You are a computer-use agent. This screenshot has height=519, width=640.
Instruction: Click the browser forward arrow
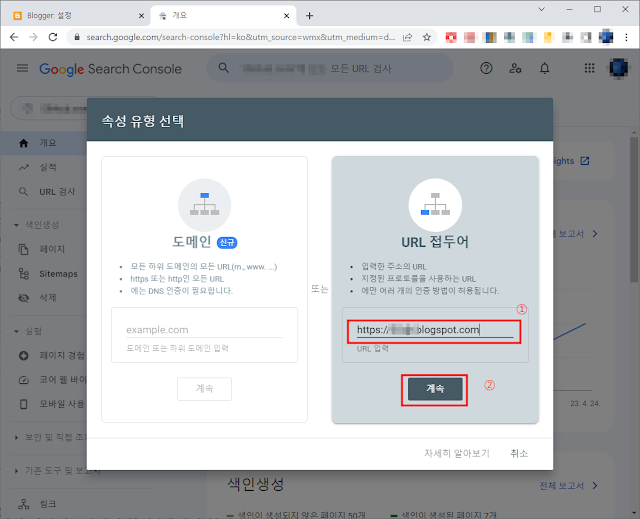pos(33,37)
